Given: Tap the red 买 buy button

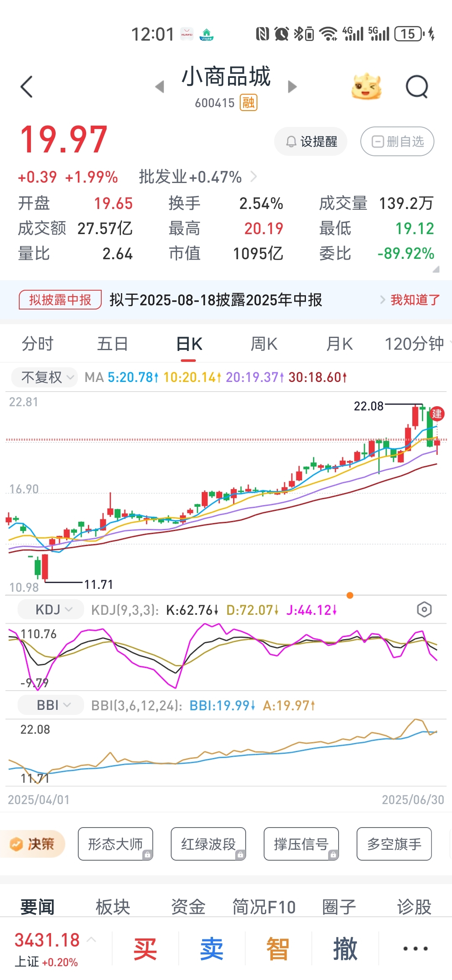Looking at the screenshot, I should (x=145, y=949).
